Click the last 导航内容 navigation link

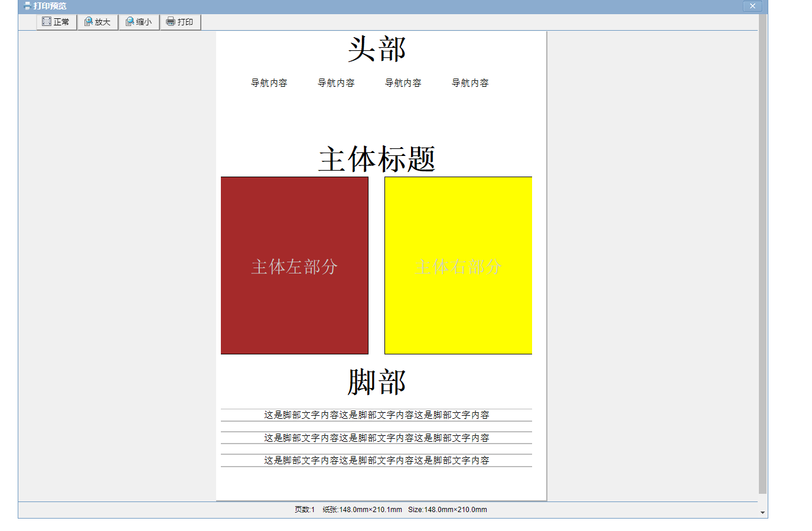pos(470,83)
